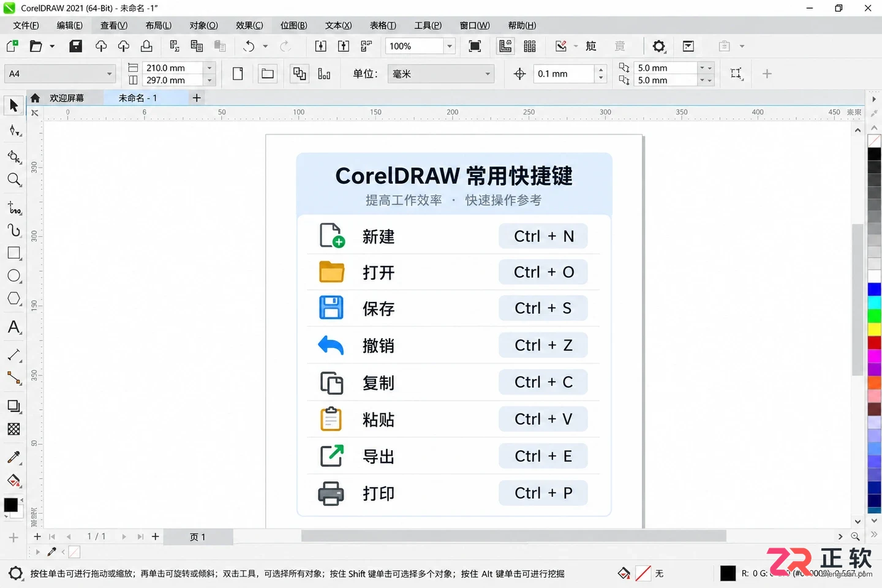Viewport: 882px width, 588px height.
Task: Activate the Text tool
Action: 13,327
